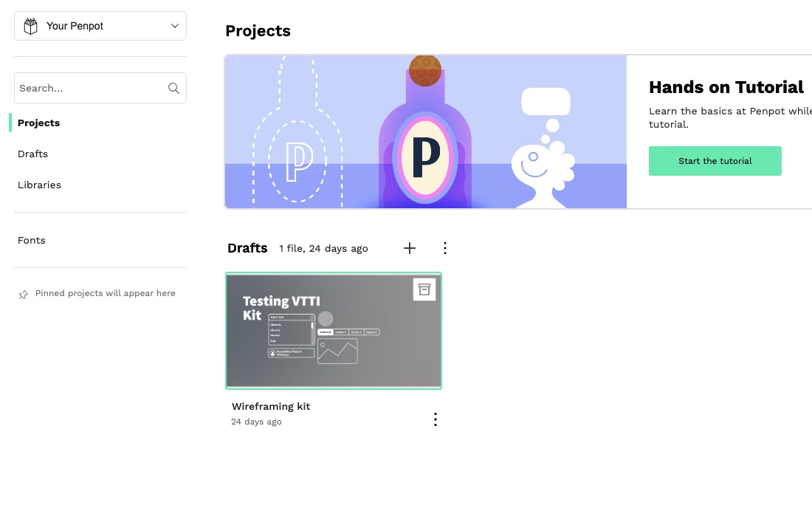Open Fonts in the sidebar
The width and height of the screenshot is (812, 508).
point(32,240)
